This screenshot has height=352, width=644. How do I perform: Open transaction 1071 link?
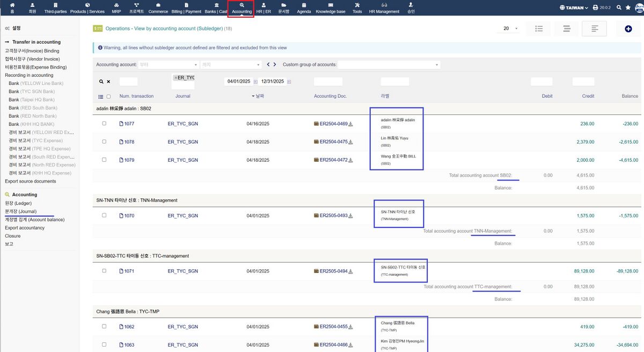(x=129, y=271)
